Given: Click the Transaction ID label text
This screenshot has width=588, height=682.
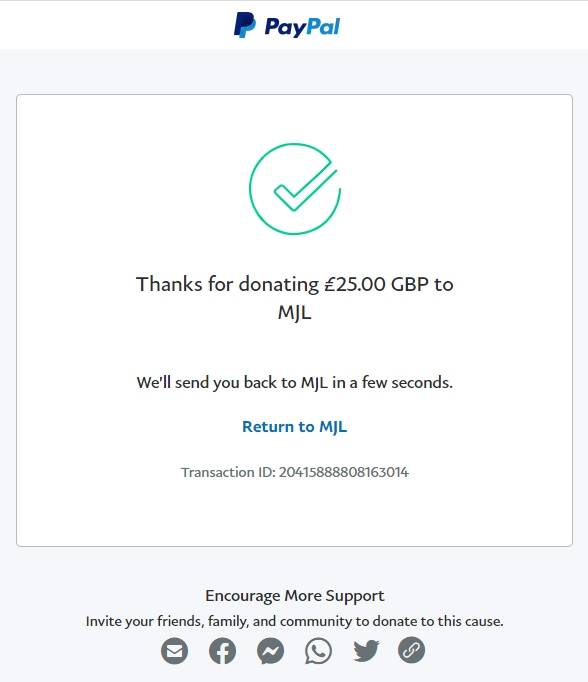Looking at the screenshot, I should (228, 472).
